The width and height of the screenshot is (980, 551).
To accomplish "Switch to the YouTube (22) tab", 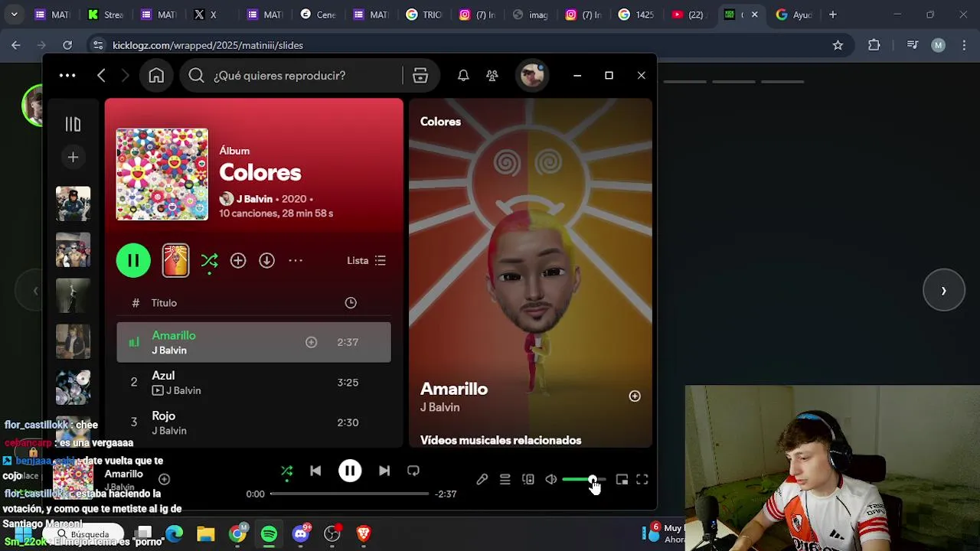I will point(690,15).
